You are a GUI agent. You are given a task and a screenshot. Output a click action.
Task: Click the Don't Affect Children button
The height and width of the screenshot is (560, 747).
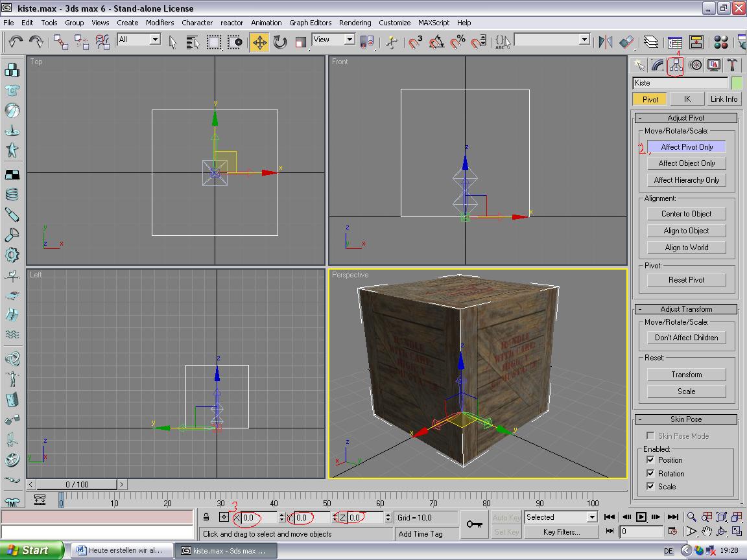pos(687,338)
